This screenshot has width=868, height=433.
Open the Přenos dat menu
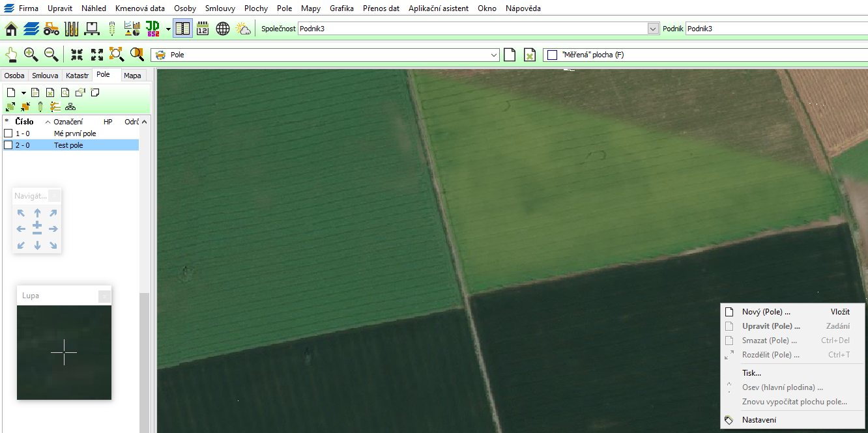381,8
